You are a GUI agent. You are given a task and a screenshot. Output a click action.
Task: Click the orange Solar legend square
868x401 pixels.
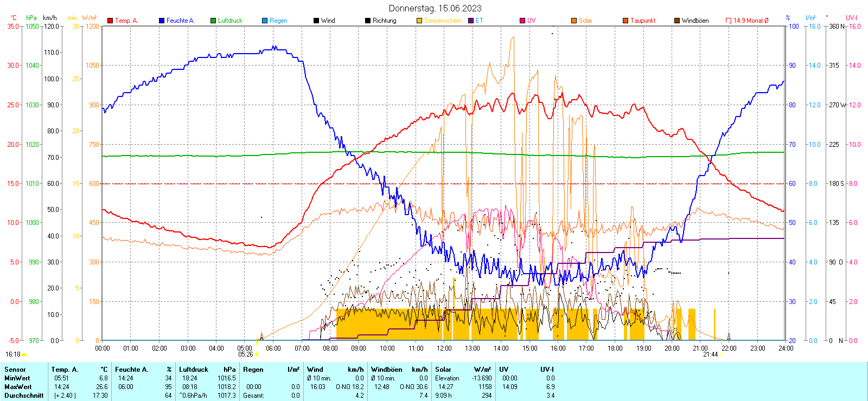(x=574, y=21)
